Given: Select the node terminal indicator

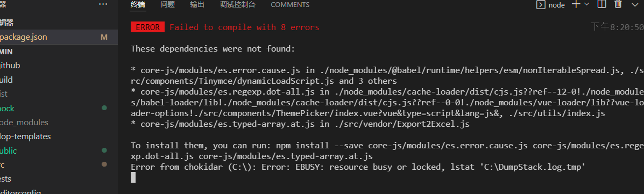Looking at the screenshot, I should (551, 5).
